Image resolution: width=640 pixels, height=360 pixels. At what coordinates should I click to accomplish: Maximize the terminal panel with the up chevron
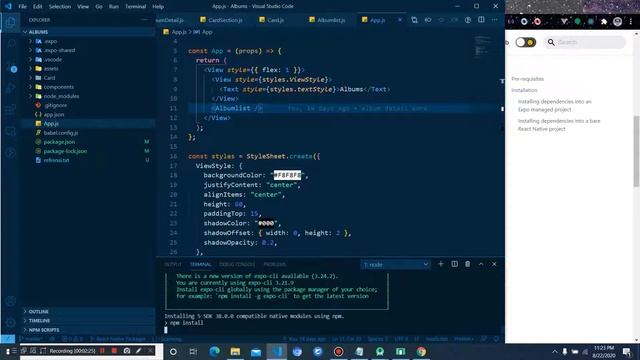pyautogui.click(x=481, y=264)
